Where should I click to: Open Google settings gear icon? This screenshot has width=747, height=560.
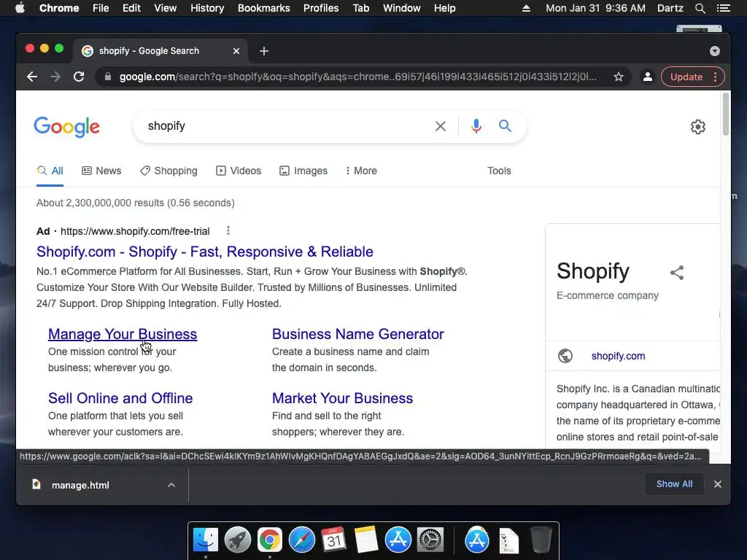tap(698, 127)
